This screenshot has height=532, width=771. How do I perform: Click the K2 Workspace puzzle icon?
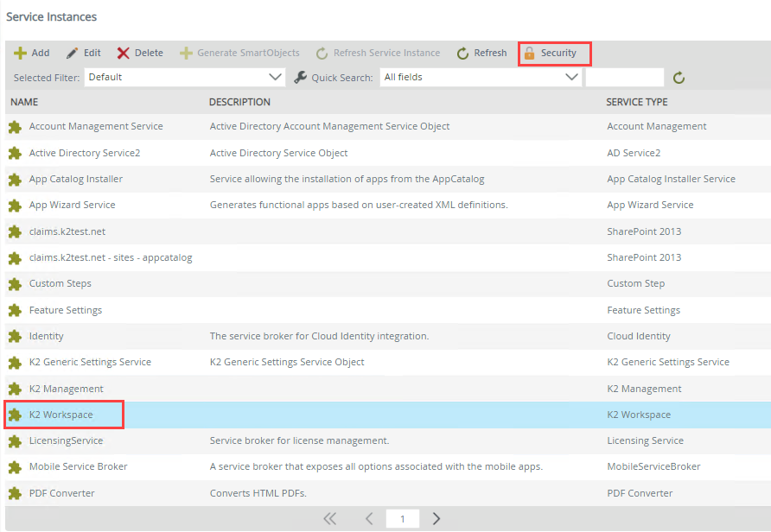click(x=15, y=415)
